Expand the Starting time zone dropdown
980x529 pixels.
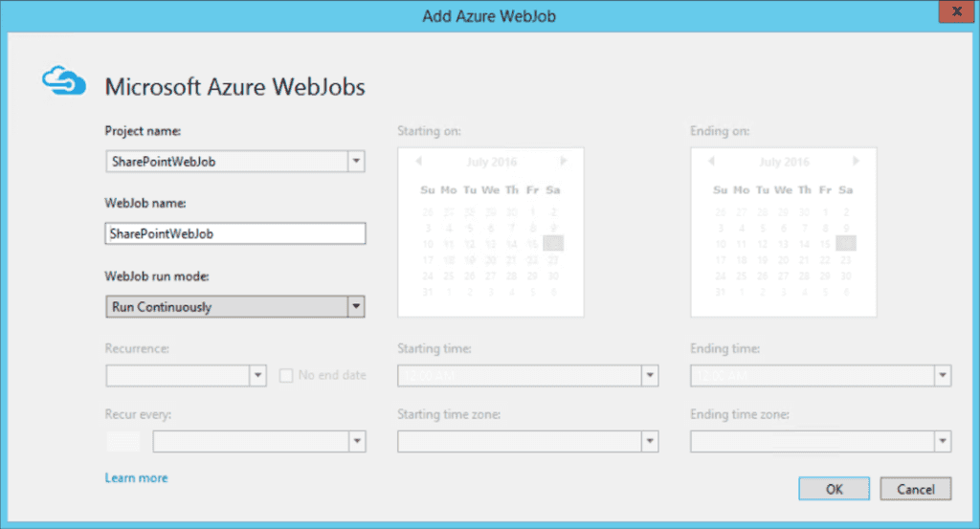(650, 441)
